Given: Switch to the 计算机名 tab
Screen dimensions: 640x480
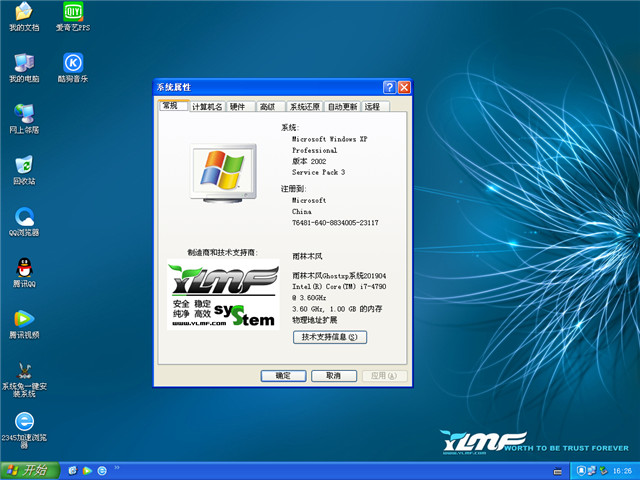Looking at the screenshot, I should pos(207,107).
